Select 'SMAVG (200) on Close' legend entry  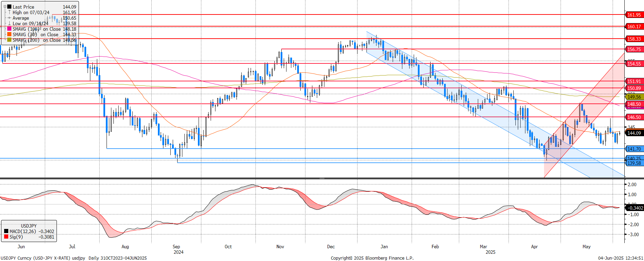37,40
